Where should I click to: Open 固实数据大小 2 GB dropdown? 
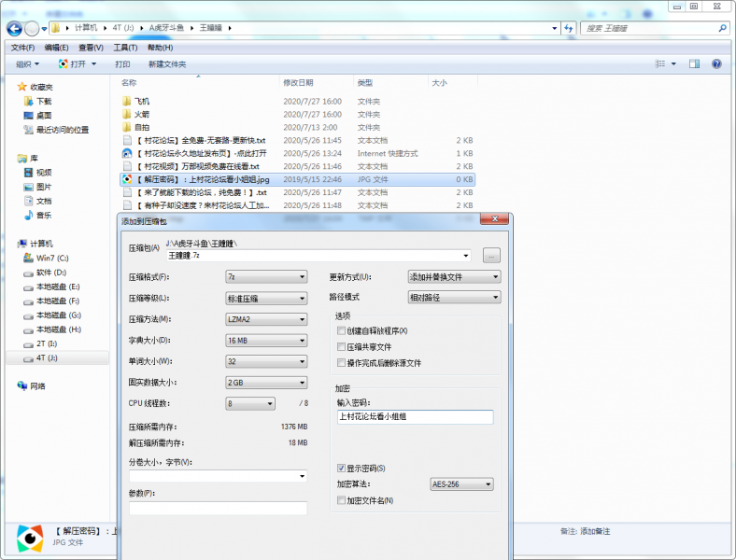pyautogui.click(x=266, y=383)
